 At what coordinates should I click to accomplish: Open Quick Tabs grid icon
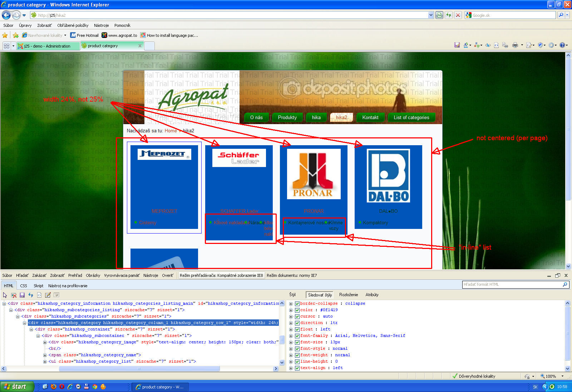point(6,46)
